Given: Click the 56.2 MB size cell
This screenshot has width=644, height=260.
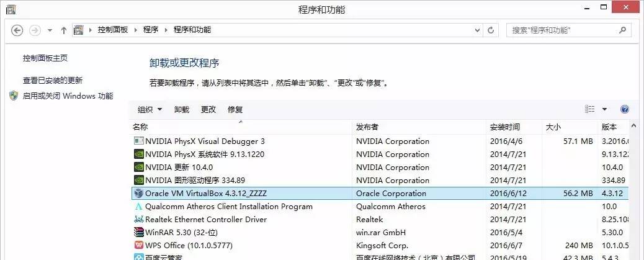Looking at the screenshot, I should (578, 194).
